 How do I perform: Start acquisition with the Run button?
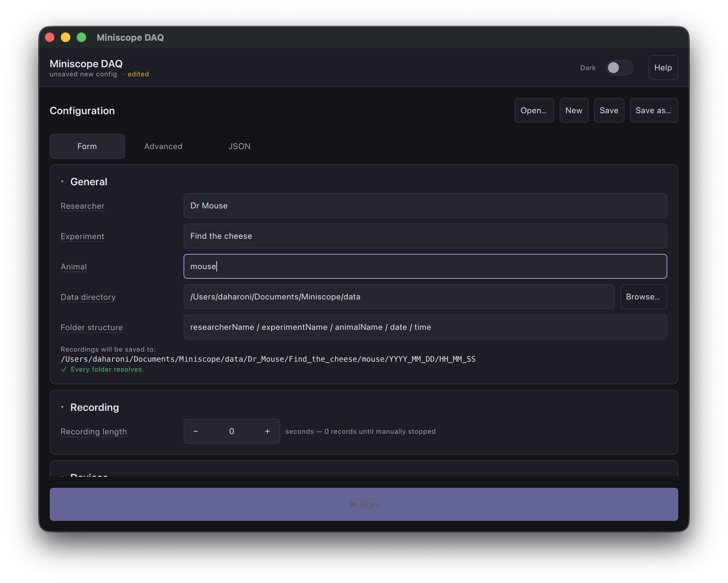pos(364,504)
